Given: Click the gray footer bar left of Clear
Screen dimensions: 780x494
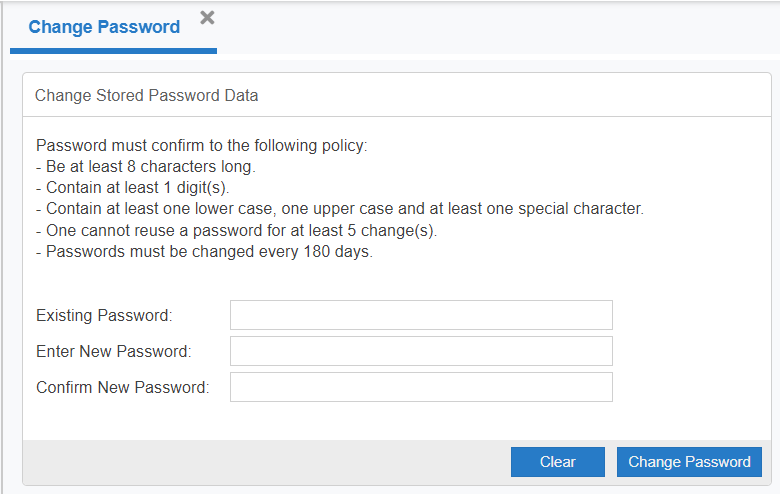Looking at the screenshot, I should click(260, 462).
